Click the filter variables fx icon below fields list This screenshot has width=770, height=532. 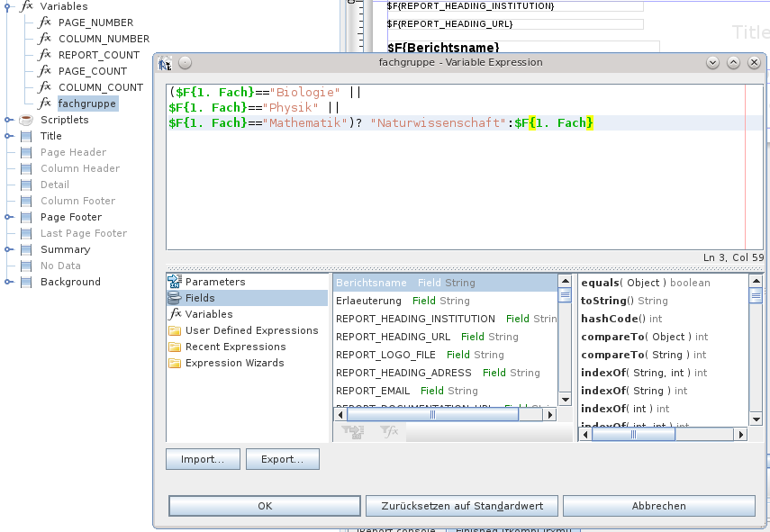point(389,432)
